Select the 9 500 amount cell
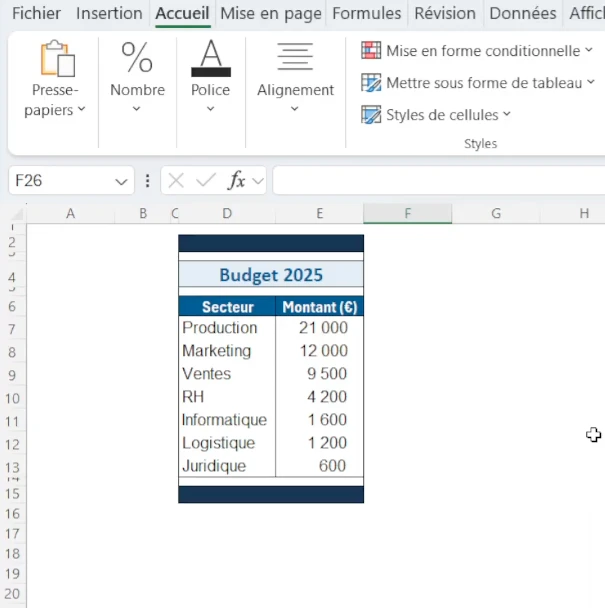 point(320,374)
